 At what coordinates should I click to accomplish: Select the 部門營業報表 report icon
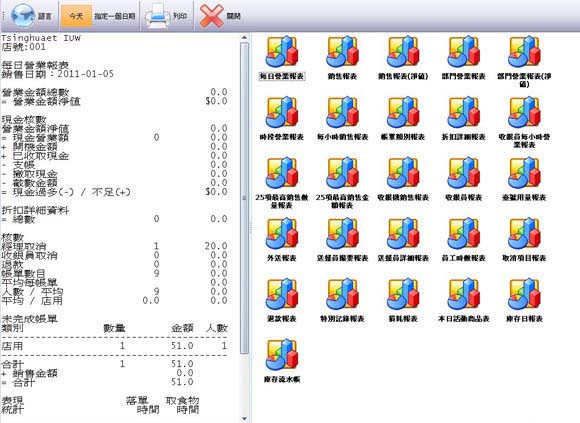click(463, 58)
